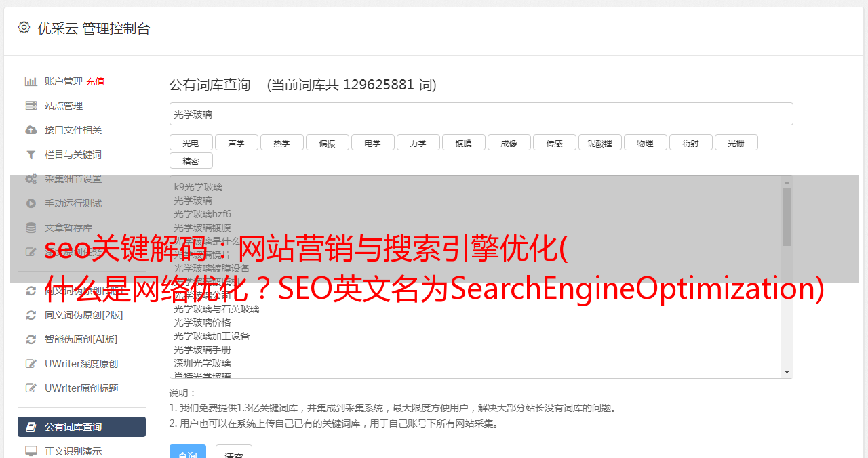Open UWriter原创标题 page
Screen dimensions: 868x458
pyautogui.click(x=81, y=388)
